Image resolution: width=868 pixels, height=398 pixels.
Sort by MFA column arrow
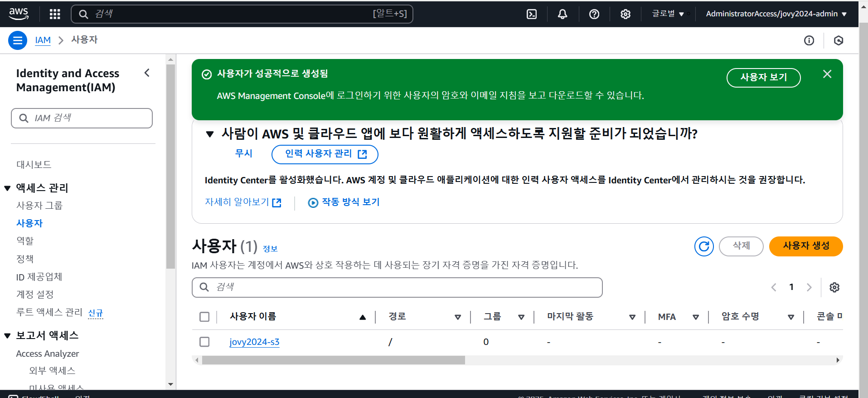[696, 317]
